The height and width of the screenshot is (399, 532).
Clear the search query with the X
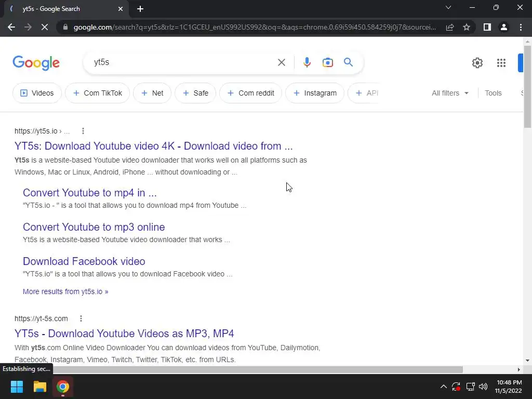[x=281, y=62]
